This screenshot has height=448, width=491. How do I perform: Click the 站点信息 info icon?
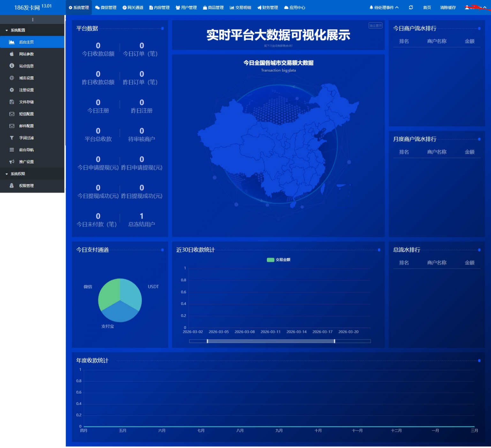click(12, 66)
